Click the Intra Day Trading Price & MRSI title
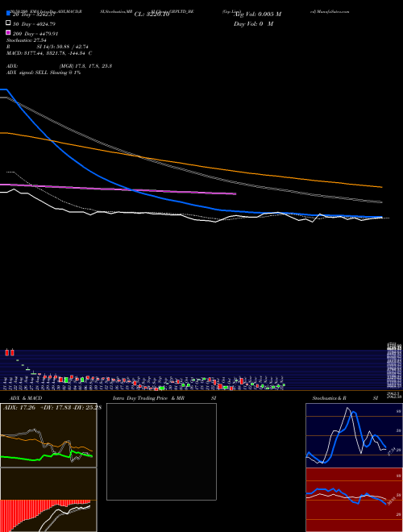The height and width of the screenshot is (532, 403). coord(164,398)
